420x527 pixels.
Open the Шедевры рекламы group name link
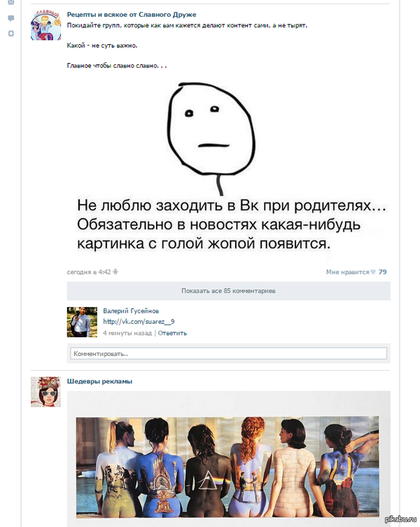99,381
